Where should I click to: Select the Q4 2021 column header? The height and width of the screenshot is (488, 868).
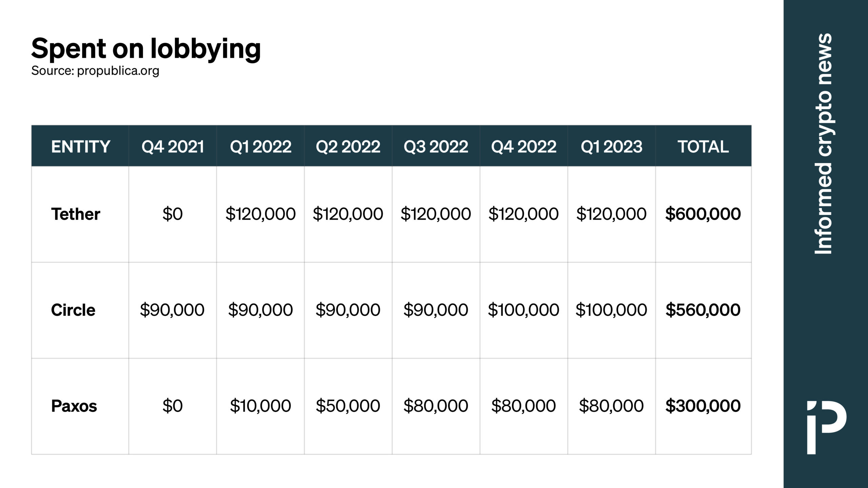click(x=173, y=146)
